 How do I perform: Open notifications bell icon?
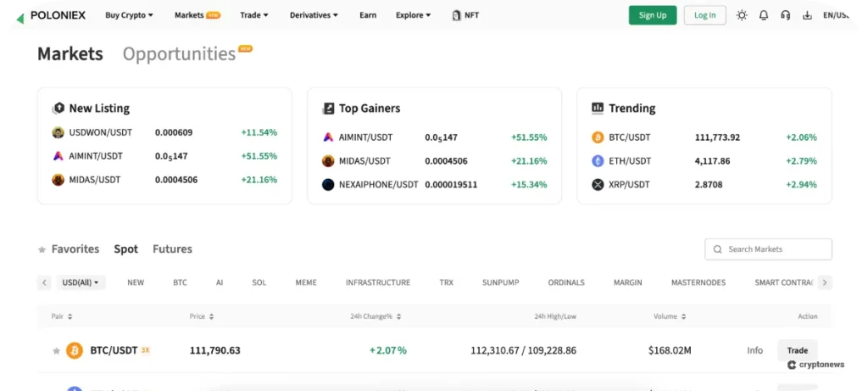click(x=764, y=15)
